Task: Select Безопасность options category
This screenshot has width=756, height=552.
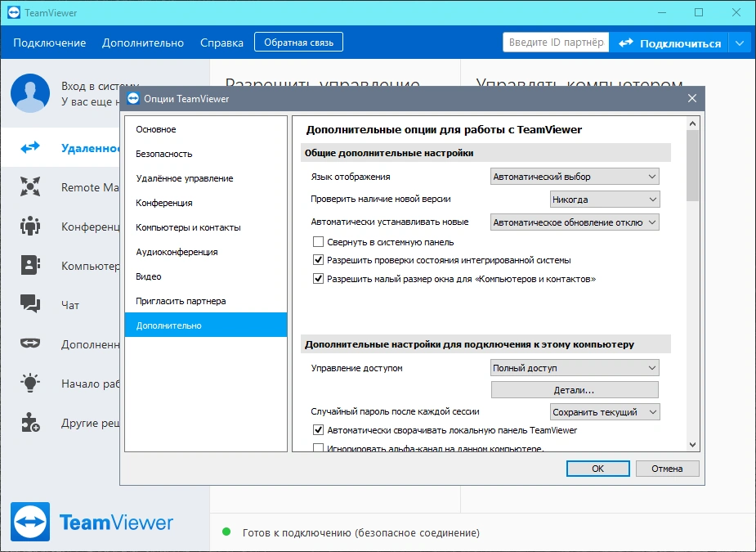Action: [x=206, y=154]
